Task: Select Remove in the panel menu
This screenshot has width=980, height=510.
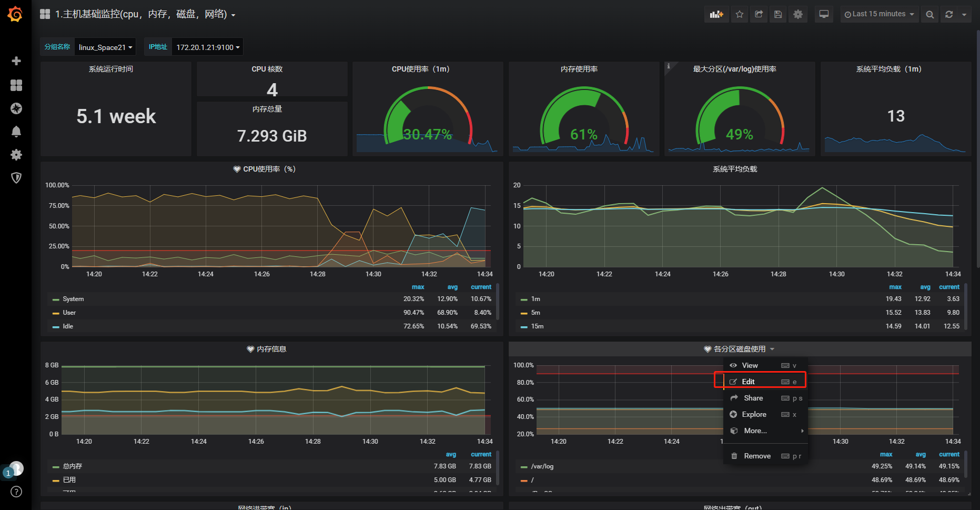Action: pos(765,456)
